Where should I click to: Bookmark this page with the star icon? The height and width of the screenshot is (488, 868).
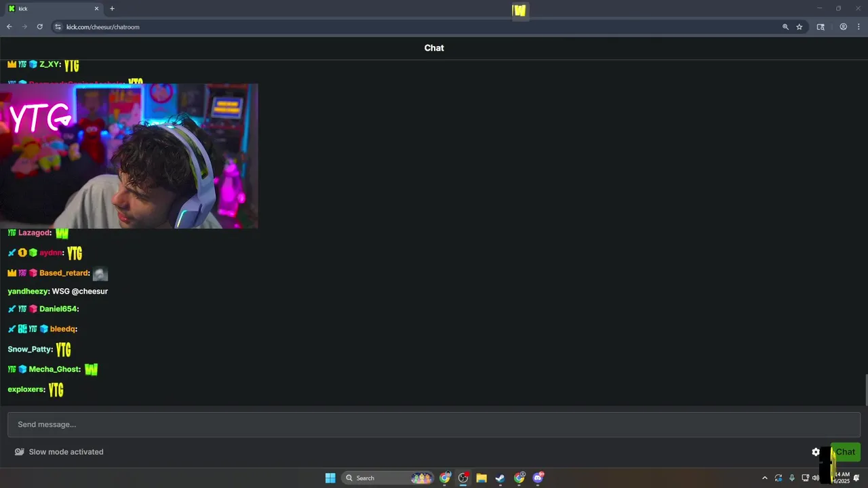tap(800, 27)
